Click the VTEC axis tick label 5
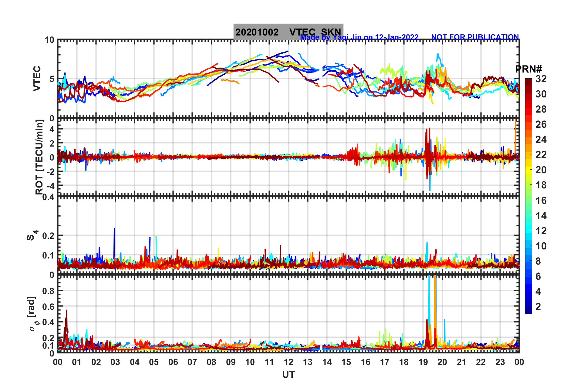Image resolution: width=577 pixels, height=392 pixels. coord(52,79)
